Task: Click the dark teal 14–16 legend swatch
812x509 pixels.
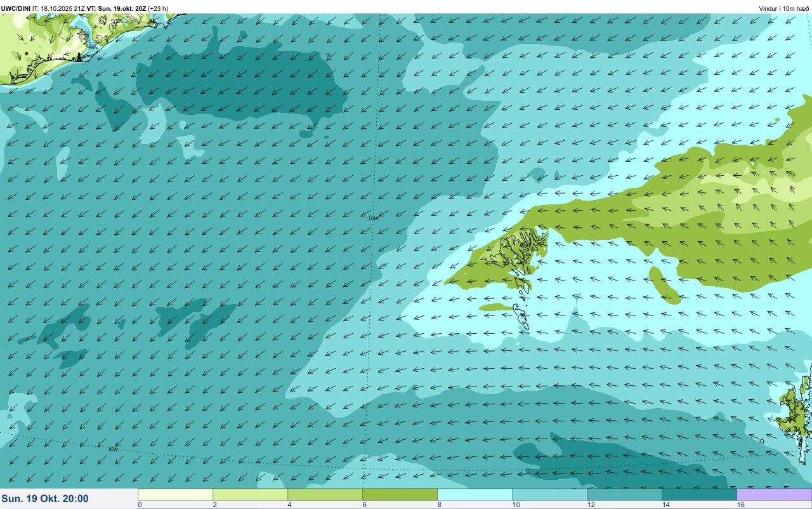Action: click(x=700, y=494)
